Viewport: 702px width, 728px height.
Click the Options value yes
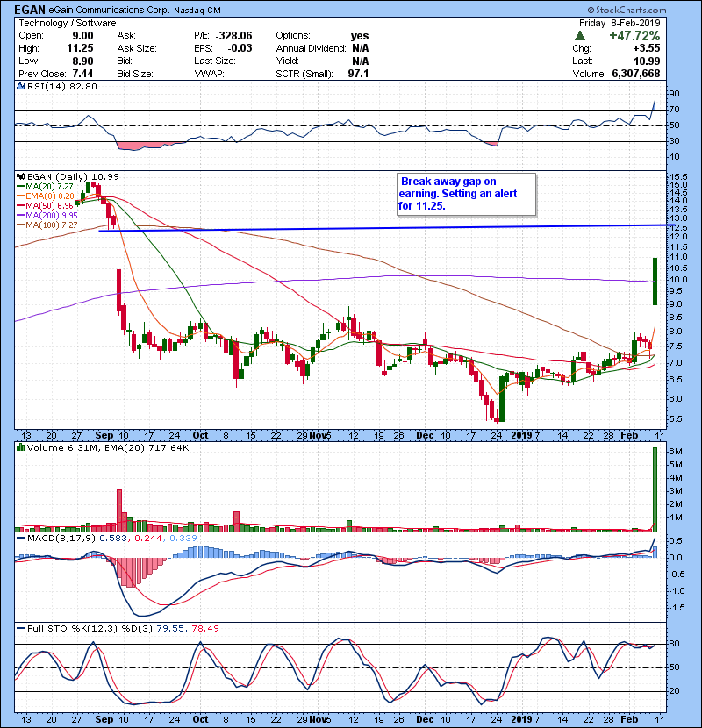click(360, 36)
